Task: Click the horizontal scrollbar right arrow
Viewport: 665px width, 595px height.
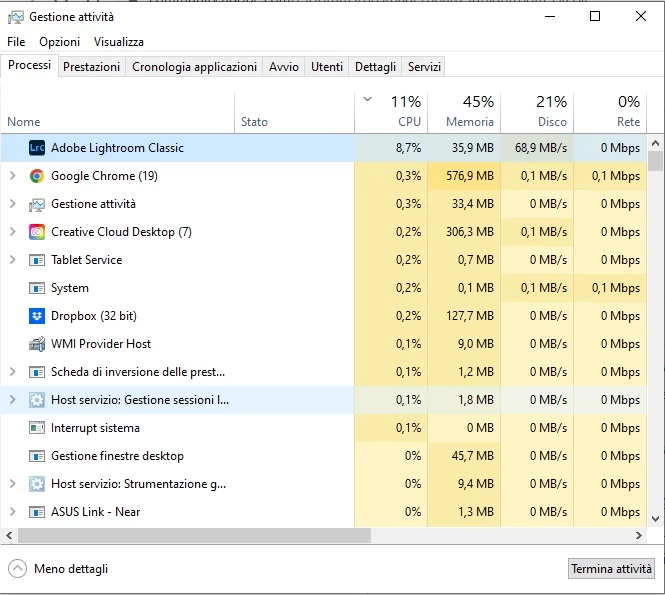Action: 639,536
